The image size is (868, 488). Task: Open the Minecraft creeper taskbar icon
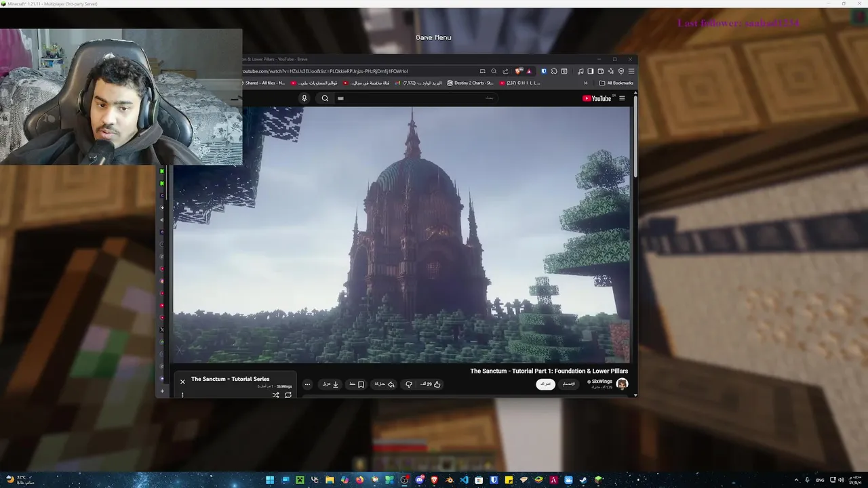click(x=300, y=480)
